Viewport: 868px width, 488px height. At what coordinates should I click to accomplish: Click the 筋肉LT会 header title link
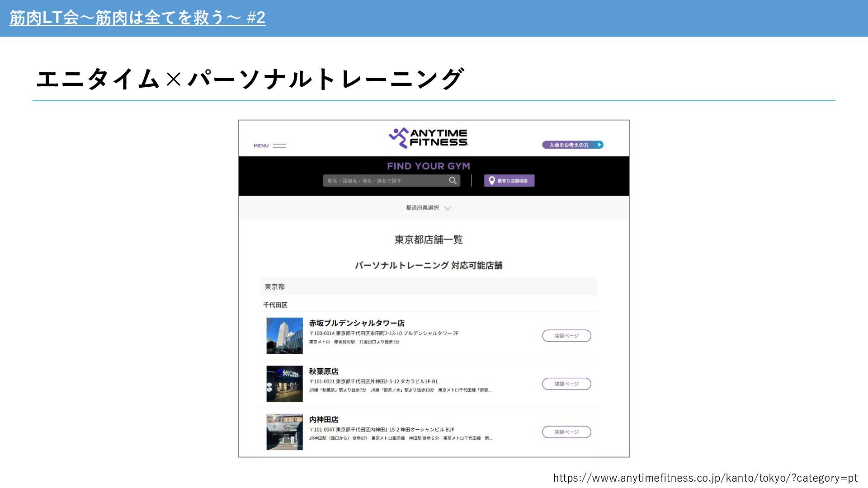[137, 18]
